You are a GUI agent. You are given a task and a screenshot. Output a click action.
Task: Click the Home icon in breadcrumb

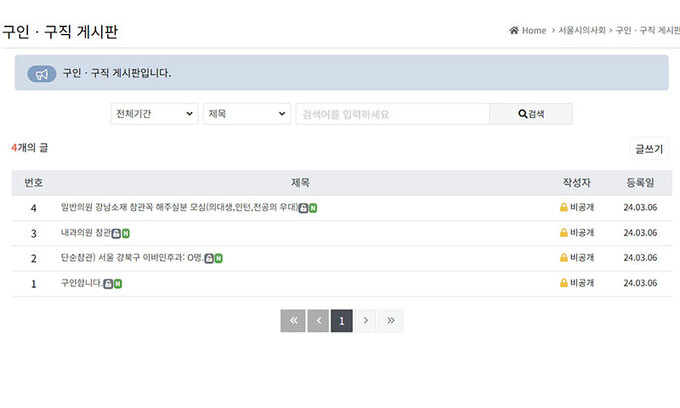[x=514, y=31]
